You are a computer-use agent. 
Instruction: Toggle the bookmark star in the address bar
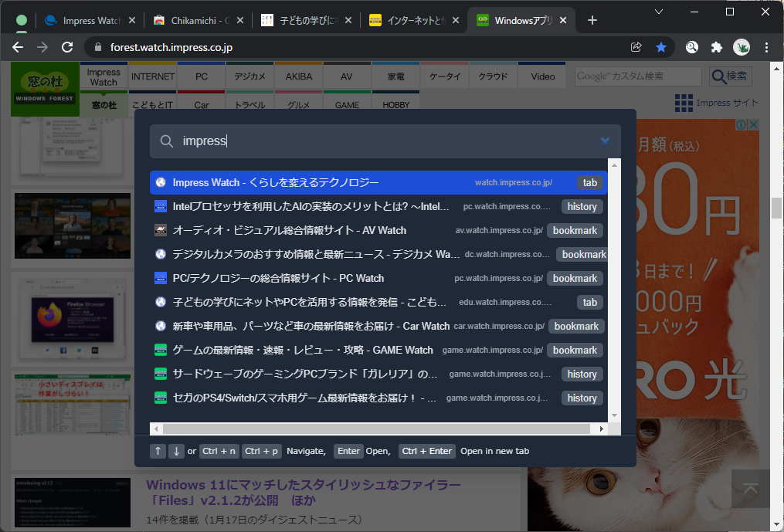pyautogui.click(x=661, y=46)
